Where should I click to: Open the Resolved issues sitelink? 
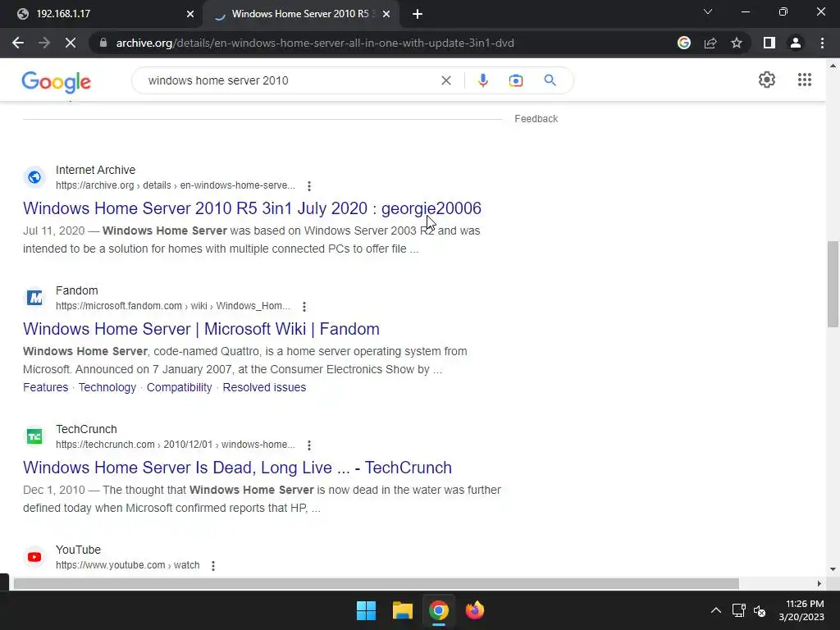tap(264, 387)
